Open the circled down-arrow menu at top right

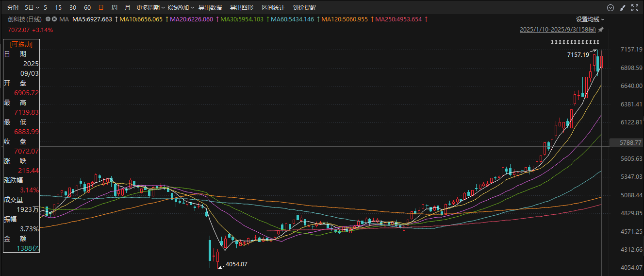click(x=611, y=7)
